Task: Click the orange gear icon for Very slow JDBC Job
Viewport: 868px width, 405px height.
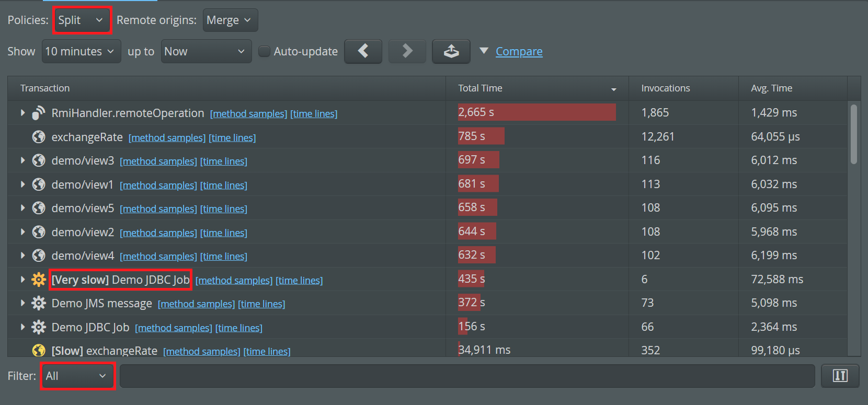Action: [x=39, y=280]
